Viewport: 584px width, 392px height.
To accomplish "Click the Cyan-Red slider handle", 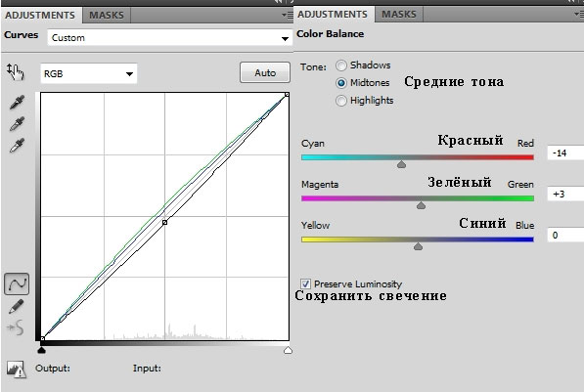I will click(x=401, y=164).
